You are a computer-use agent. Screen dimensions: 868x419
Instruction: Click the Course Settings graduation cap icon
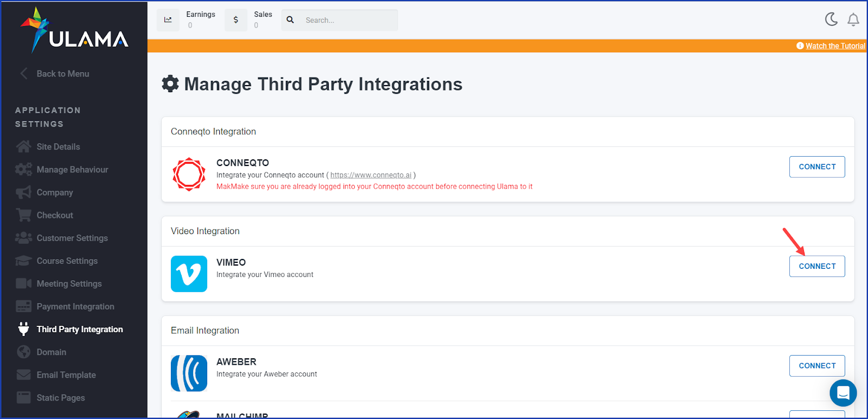(23, 260)
